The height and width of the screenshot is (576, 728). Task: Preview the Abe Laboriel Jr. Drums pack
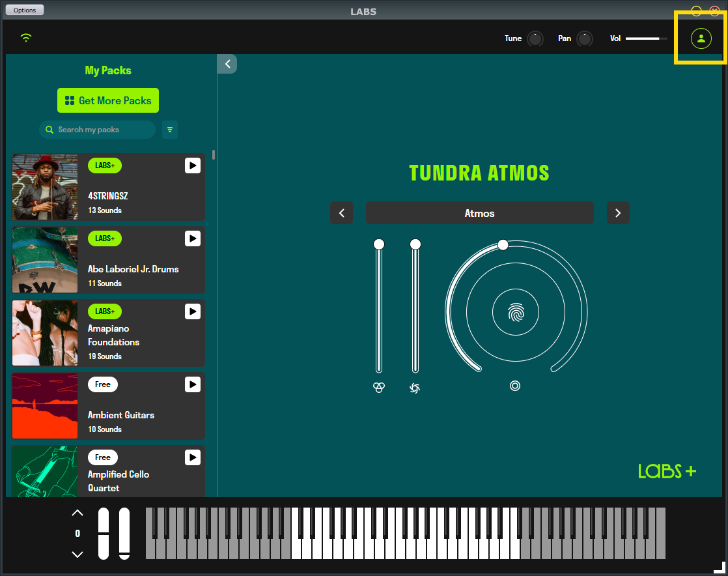pos(193,238)
